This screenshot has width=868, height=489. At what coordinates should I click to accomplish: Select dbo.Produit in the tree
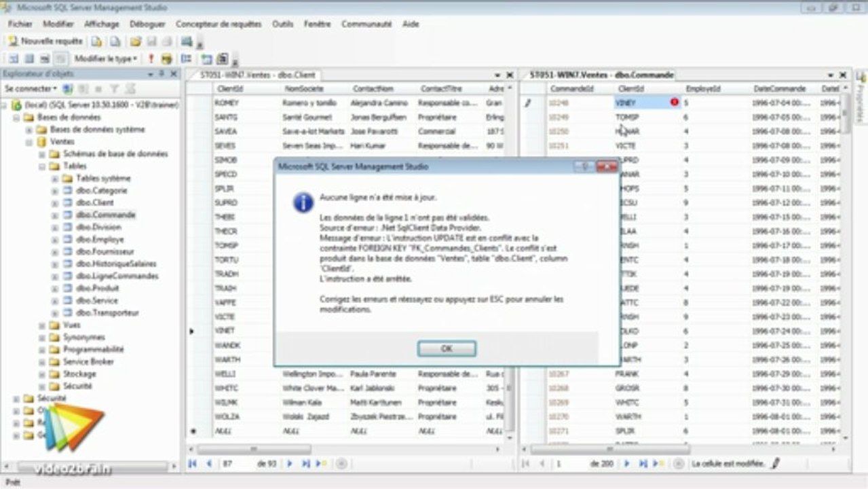point(97,289)
